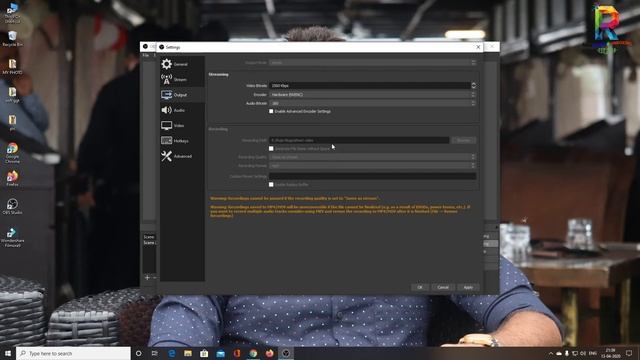
Task: Switch to Chrome in the taskbar
Action: [x=253, y=353]
